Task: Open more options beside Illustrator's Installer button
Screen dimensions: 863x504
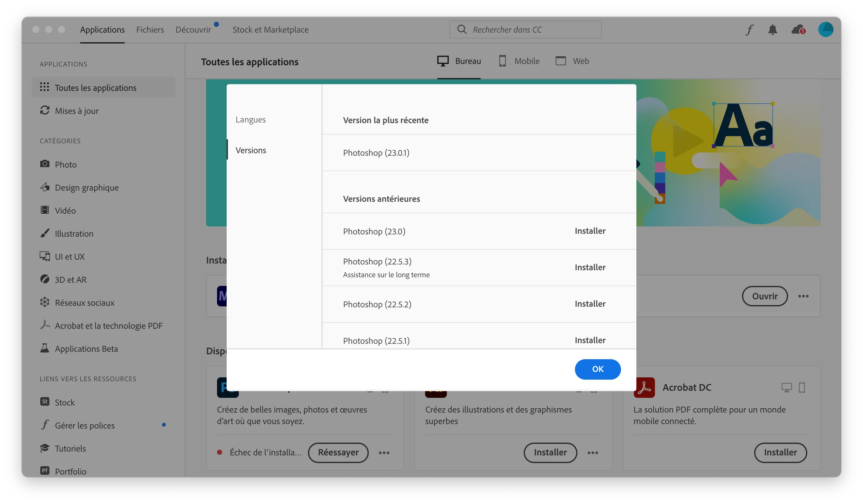Action: pyautogui.click(x=593, y=453)
